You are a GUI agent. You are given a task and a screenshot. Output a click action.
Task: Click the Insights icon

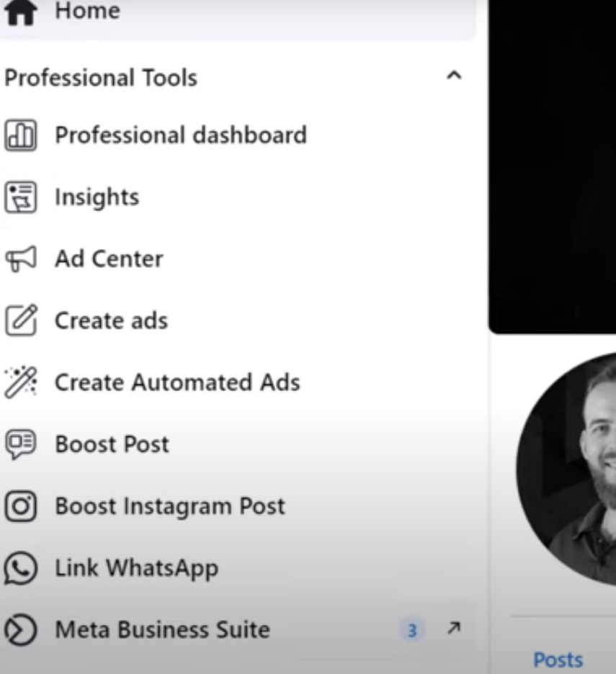[20, 197]
